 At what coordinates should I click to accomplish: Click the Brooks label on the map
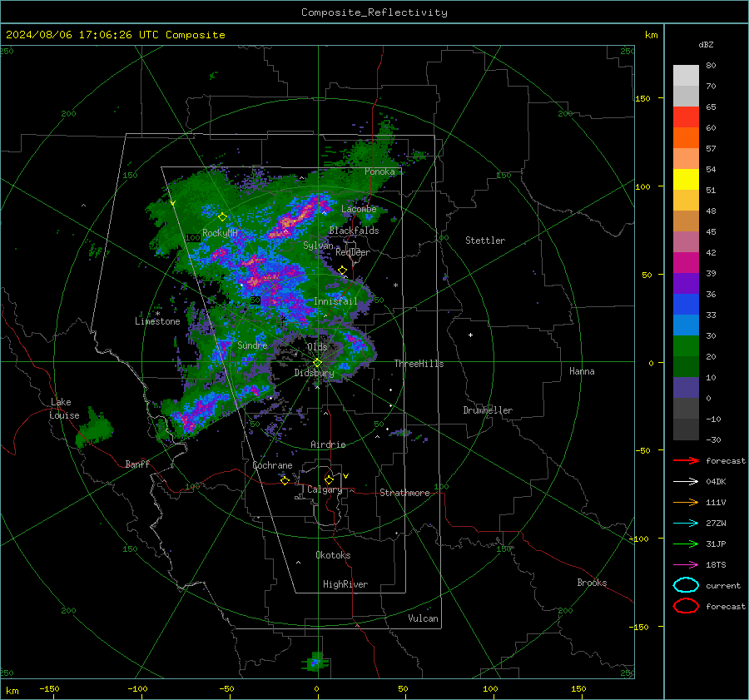pos(592,583)
